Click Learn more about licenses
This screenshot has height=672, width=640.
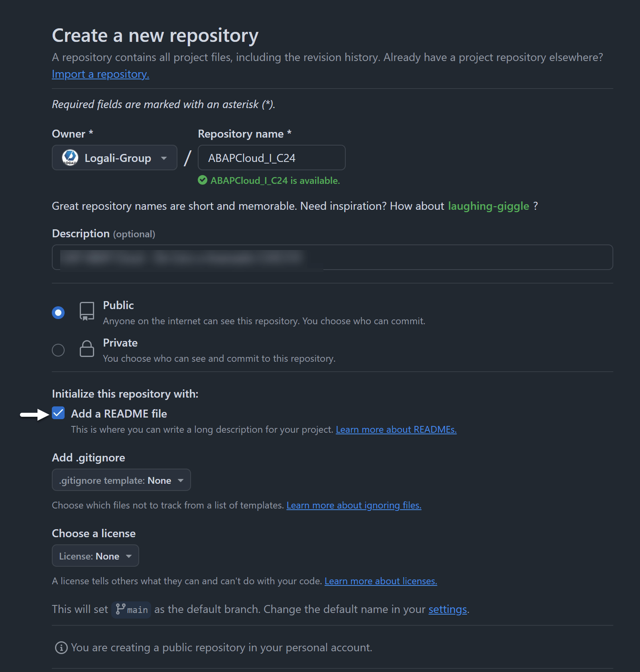pos(380,581)
